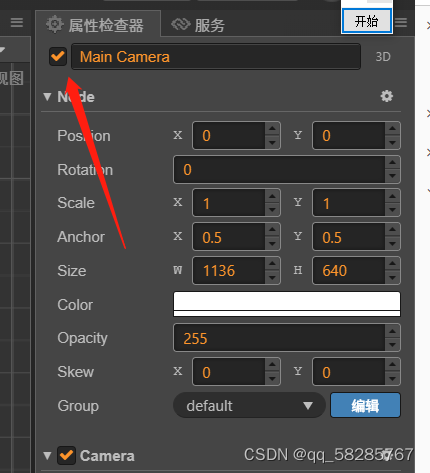Increase Size W with up arrow
The height and width of the screenshot is (473, 430).
click(272, 264)
